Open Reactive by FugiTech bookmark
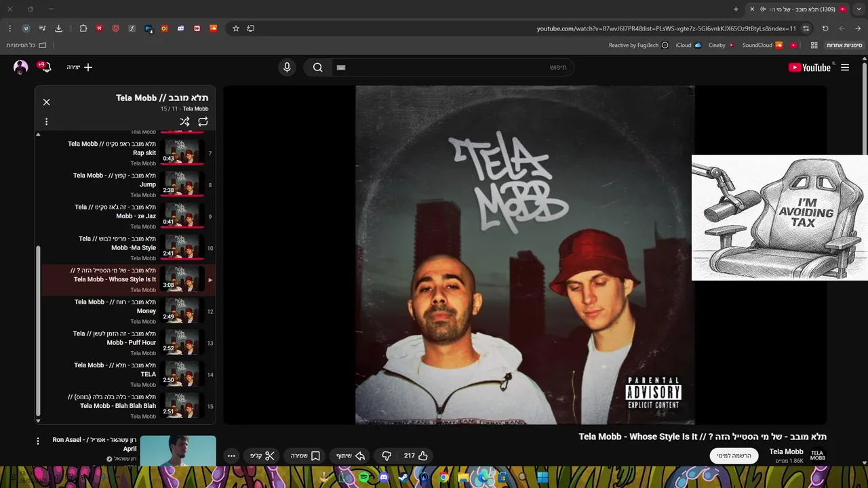The height and width of the screenshot is (488, 868). [x=639, y=45]
